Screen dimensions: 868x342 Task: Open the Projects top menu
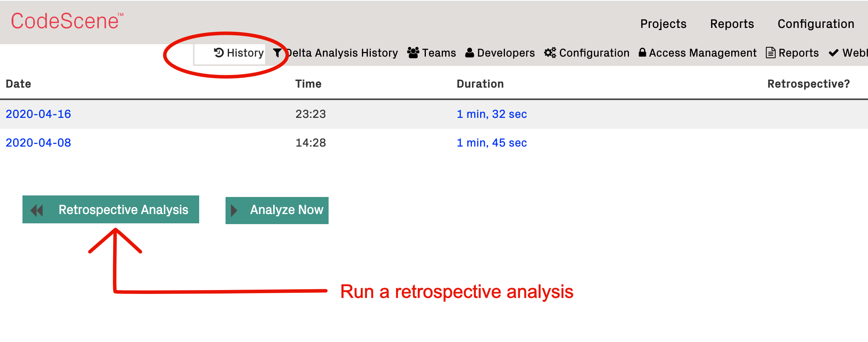coord(663,24)
